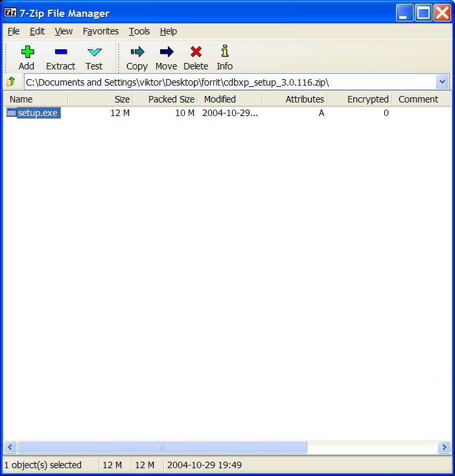
Task: Open the Tools menu
Action: pyautogui.click(x=139, y=31)
